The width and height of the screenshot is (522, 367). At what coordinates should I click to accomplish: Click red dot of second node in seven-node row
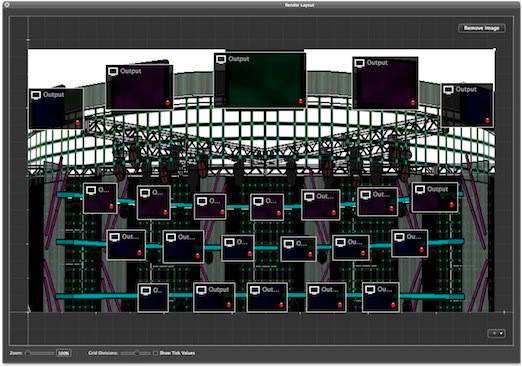165,212
